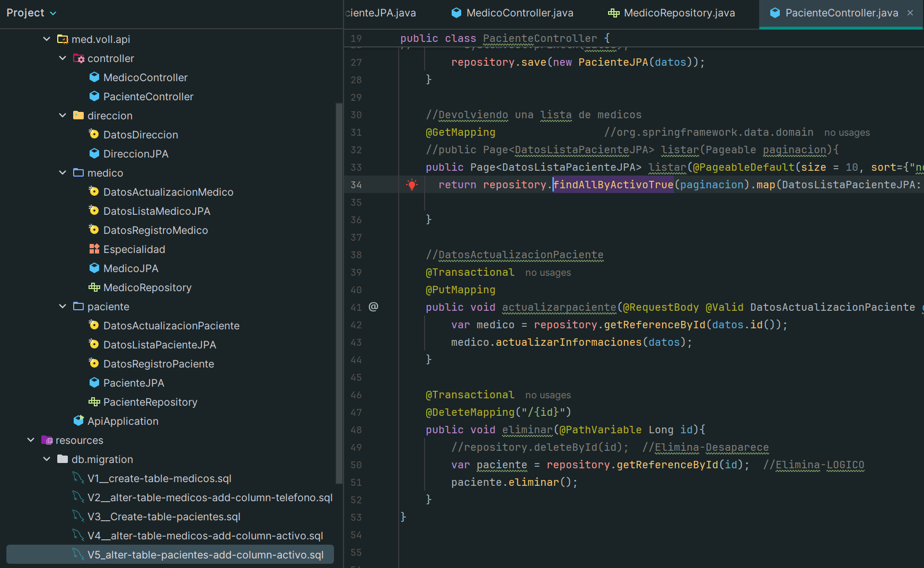Click the db.migration folder icon

pos(63,459)
